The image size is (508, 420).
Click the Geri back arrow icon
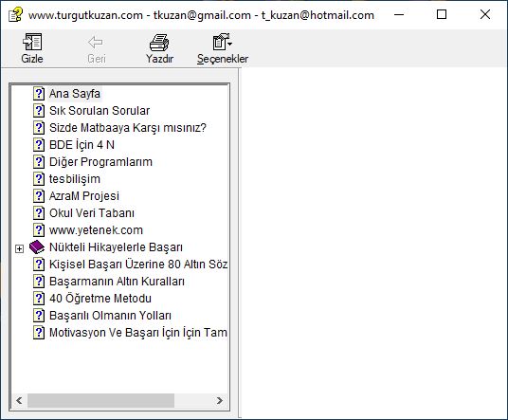(96, 42)
